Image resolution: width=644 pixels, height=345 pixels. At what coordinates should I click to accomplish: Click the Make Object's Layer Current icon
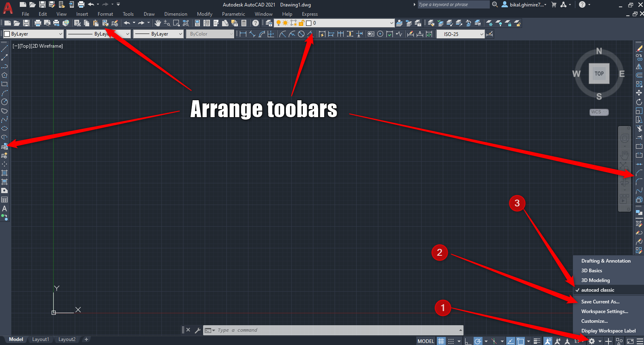point(399,23)
